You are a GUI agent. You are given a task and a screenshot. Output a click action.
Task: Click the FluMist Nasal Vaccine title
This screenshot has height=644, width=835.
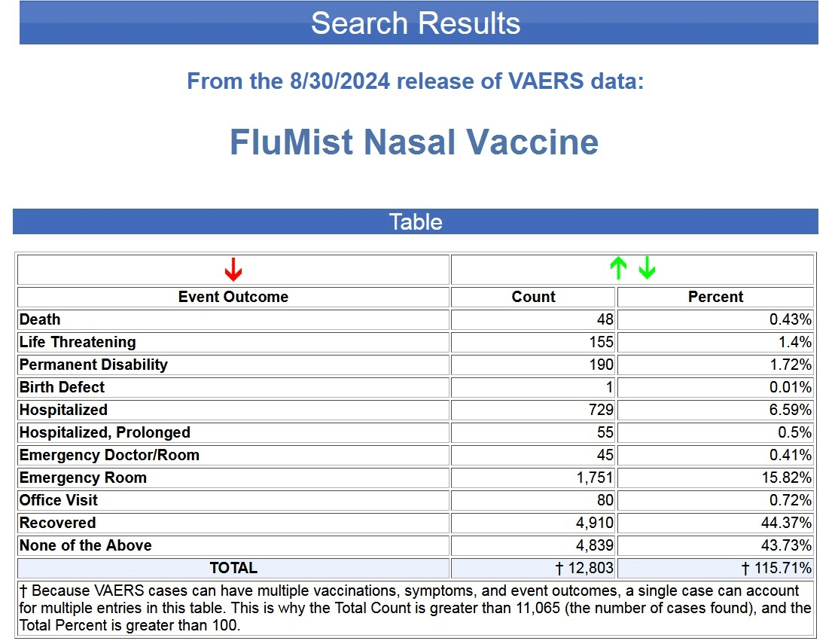(x=414, y=142)
